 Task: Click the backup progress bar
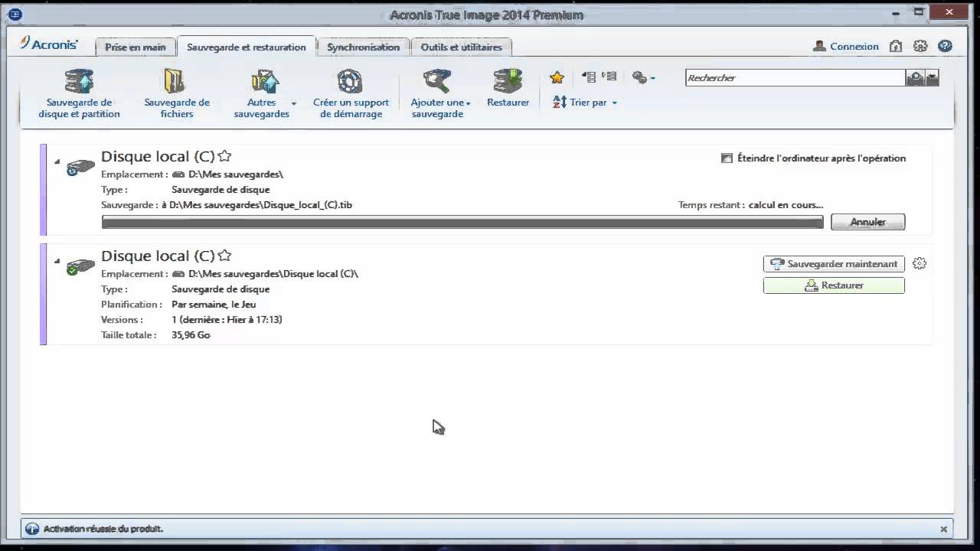pyautogui.click(x=462, y=222)
